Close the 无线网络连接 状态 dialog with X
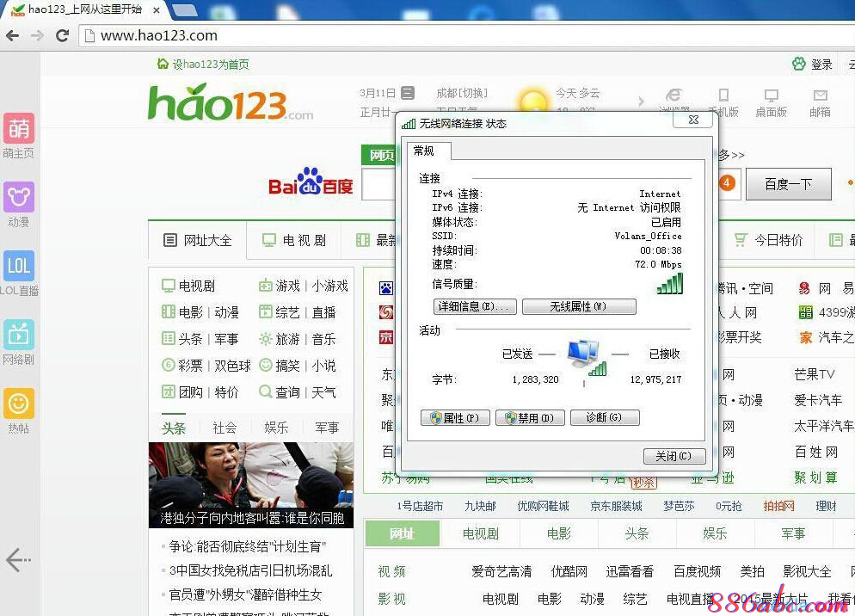Viewport: 855px width, 616px height. tap(693, 120)
